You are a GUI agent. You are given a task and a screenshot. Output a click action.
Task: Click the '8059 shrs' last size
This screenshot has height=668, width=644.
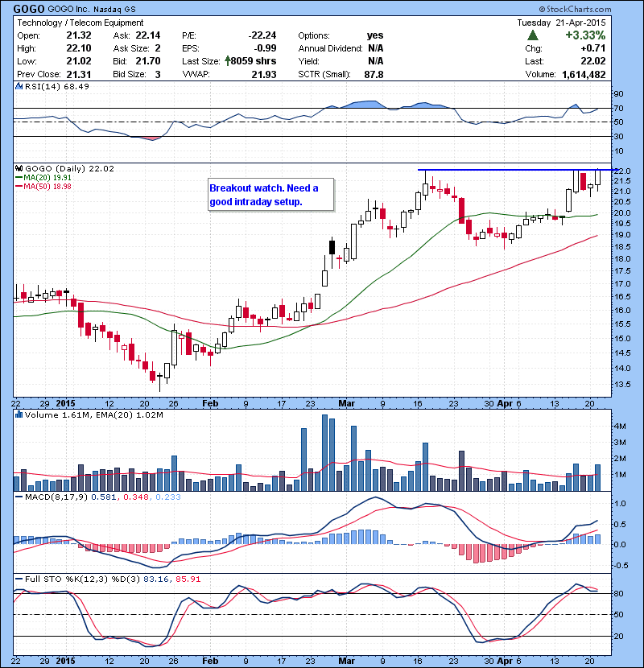pos(254,61)
